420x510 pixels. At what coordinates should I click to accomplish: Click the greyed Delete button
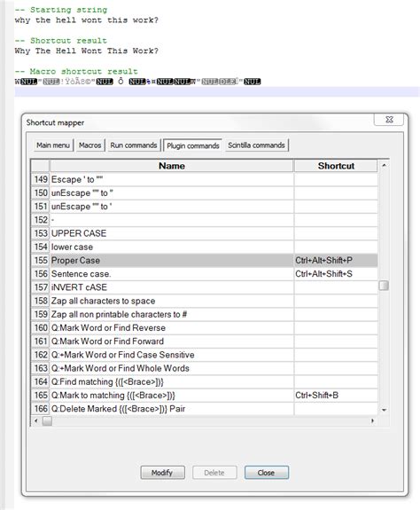coord(214,472)
